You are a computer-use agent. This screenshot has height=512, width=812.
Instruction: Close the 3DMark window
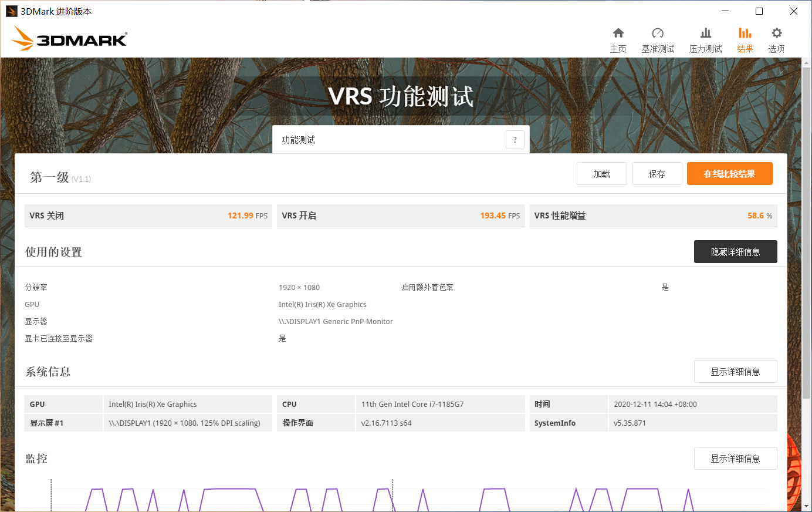794,11
